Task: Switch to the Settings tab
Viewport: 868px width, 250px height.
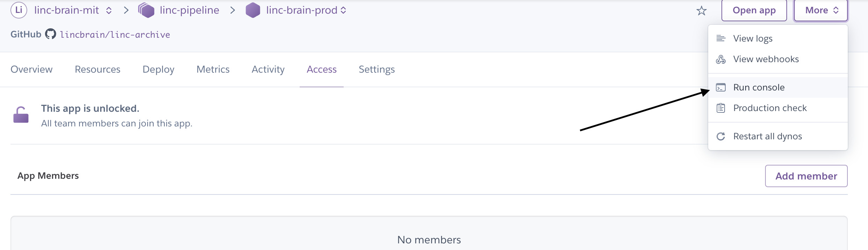Action: tap(377, 69)
